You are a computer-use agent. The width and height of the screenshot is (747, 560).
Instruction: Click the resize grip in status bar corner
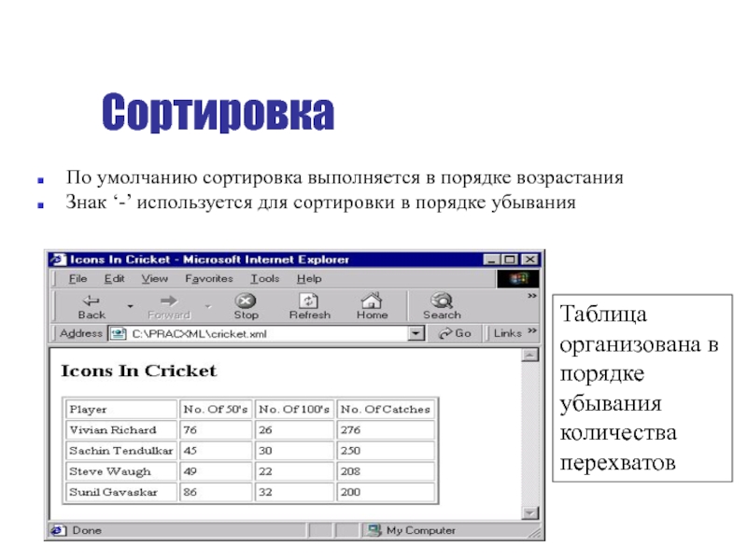pos(535,532)
